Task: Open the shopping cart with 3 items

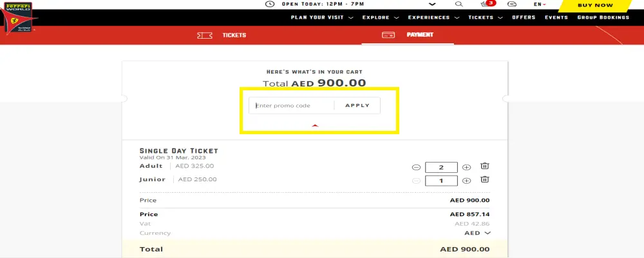Action: 488,4
